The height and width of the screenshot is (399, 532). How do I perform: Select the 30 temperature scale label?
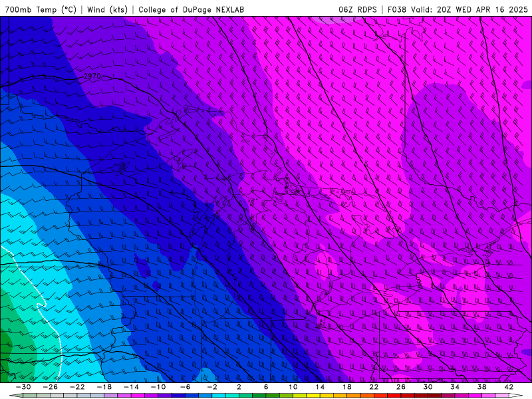tap(428, 387)
